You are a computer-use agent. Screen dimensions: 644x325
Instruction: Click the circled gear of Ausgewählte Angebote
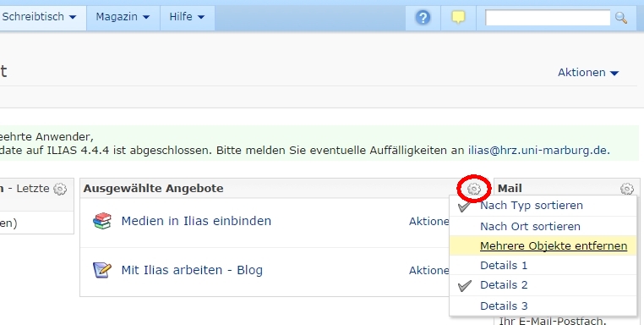(474, 189)
